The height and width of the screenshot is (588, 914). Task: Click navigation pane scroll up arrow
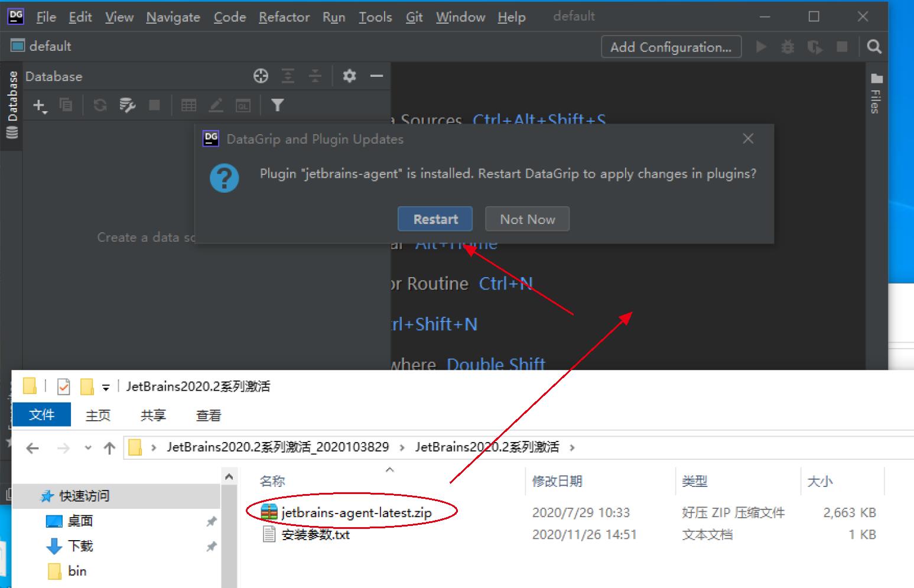tap(229, 476)
